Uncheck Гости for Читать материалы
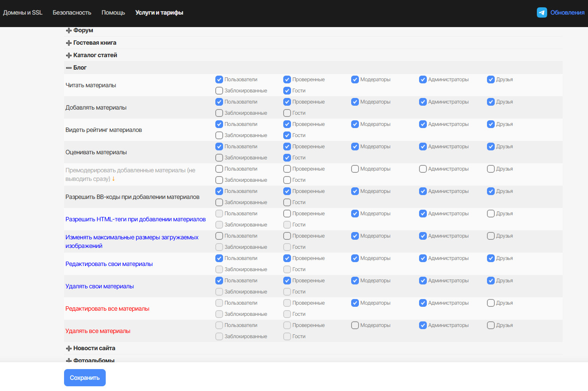The image size is (588, 391). tap(287, 91)
